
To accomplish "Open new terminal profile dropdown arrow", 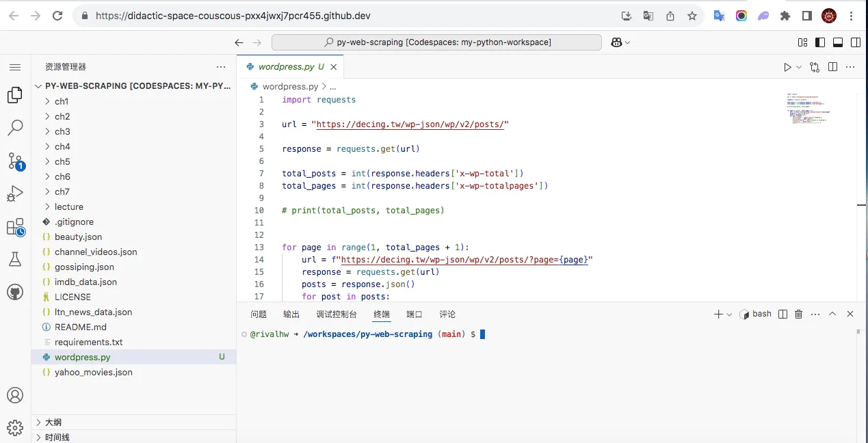I will (x=729, y=314).
